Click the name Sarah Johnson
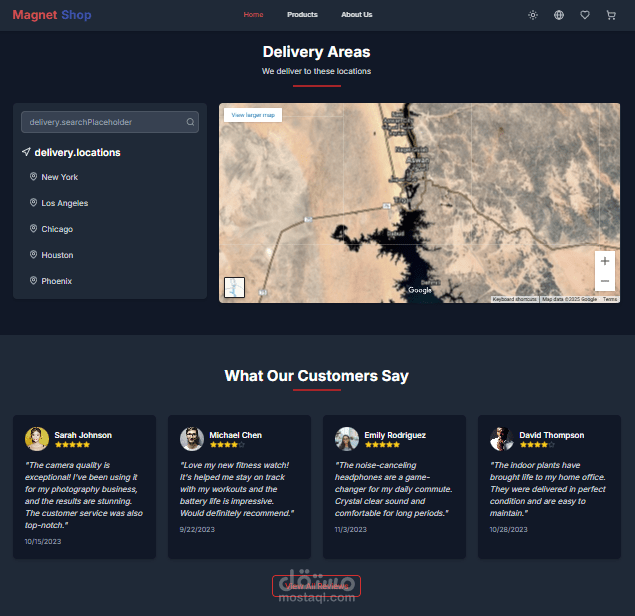 (x=83, y=435)
